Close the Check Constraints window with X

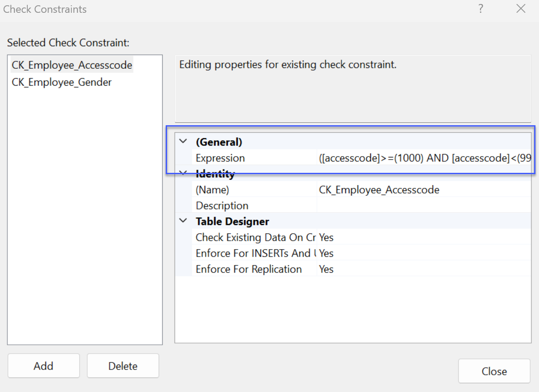[x=521, y=9]
